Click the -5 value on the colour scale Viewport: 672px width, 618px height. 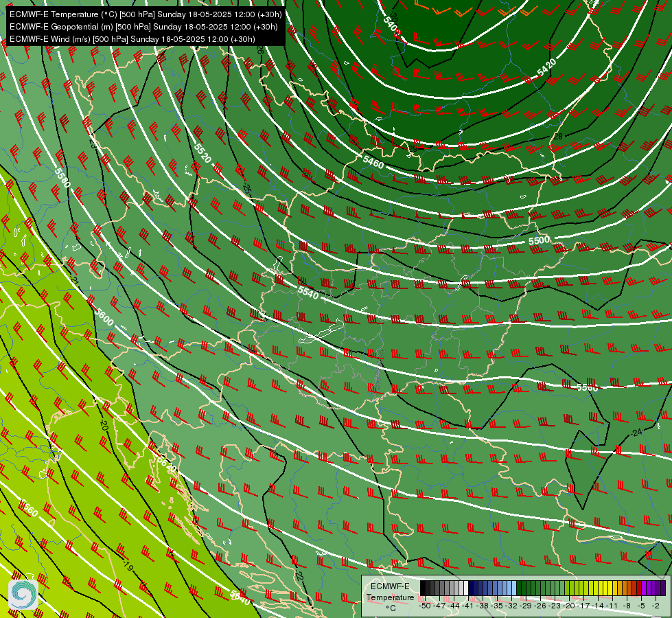click(x=642, y=606)
